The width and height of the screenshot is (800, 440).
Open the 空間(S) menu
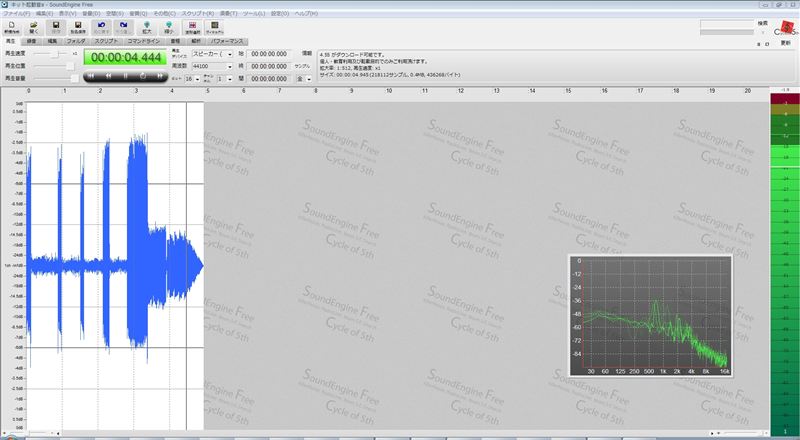[114, 14]
